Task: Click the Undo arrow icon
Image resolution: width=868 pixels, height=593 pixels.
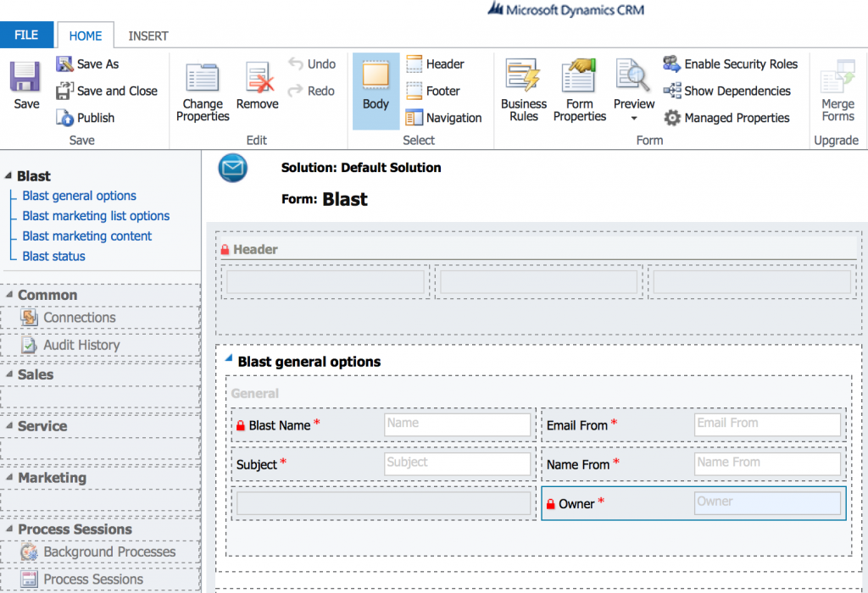Action: tap(296, 64)
